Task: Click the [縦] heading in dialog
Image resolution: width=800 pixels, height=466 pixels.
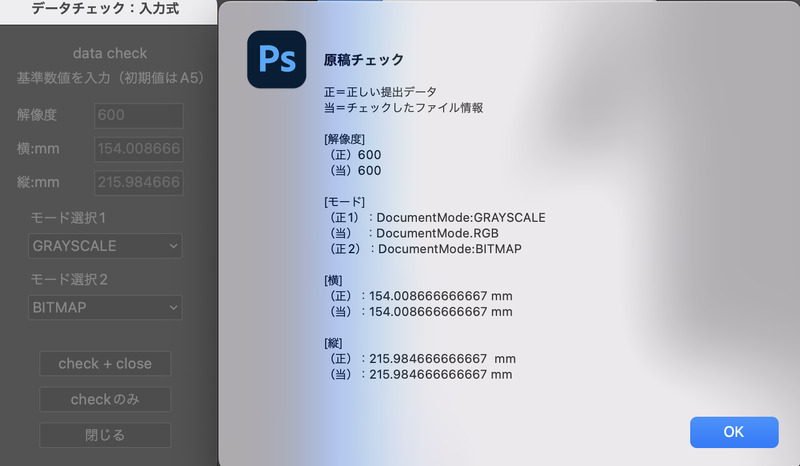Action: [333, 343]
